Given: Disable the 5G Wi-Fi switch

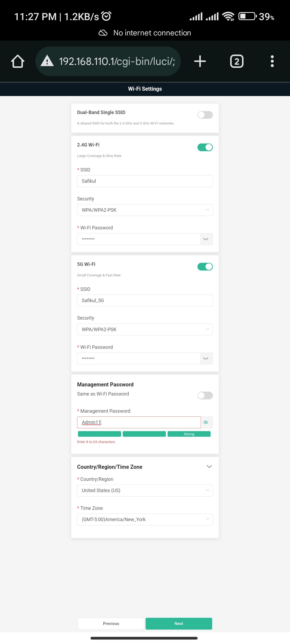Looking at the screenshot, I should [x=205, y=267].
